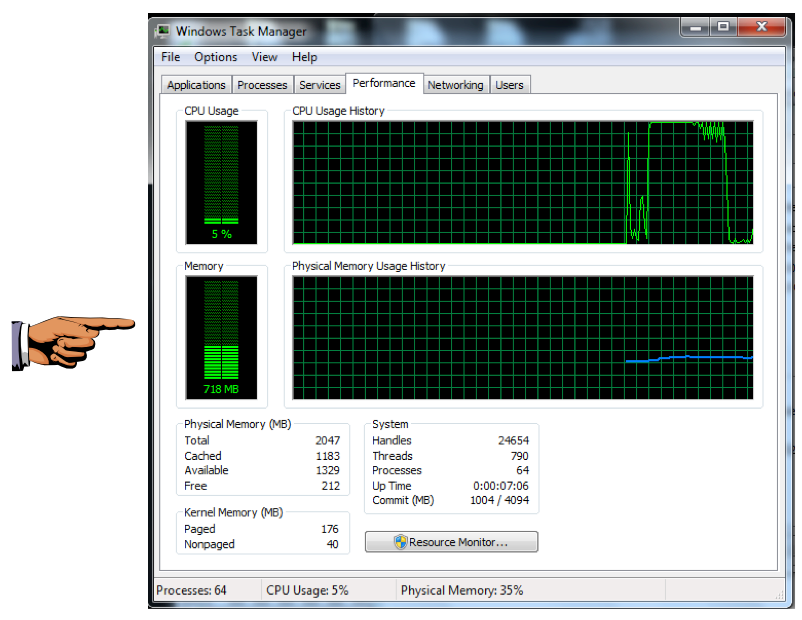This screenshot has width=802, height=620.
Task: Click the status bar Physical Memory: 35% entry
Action: click(462, 590)
